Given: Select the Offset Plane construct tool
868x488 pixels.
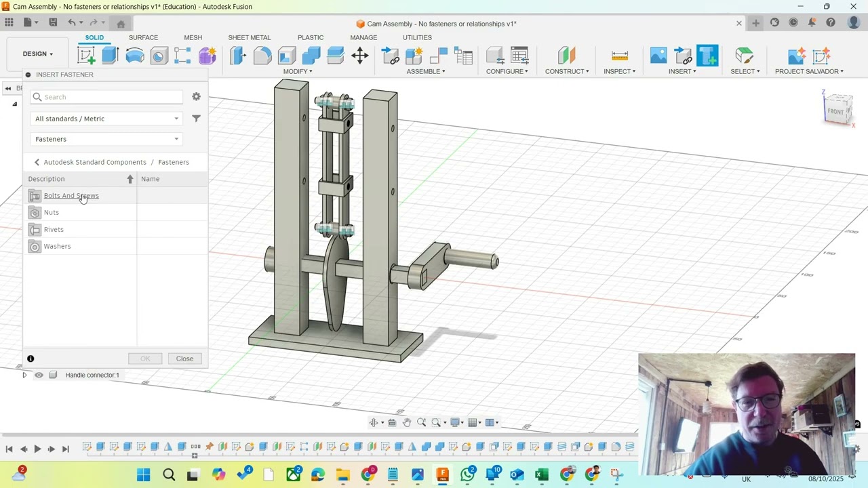Looking at the screenshot, I should (567, 56).
